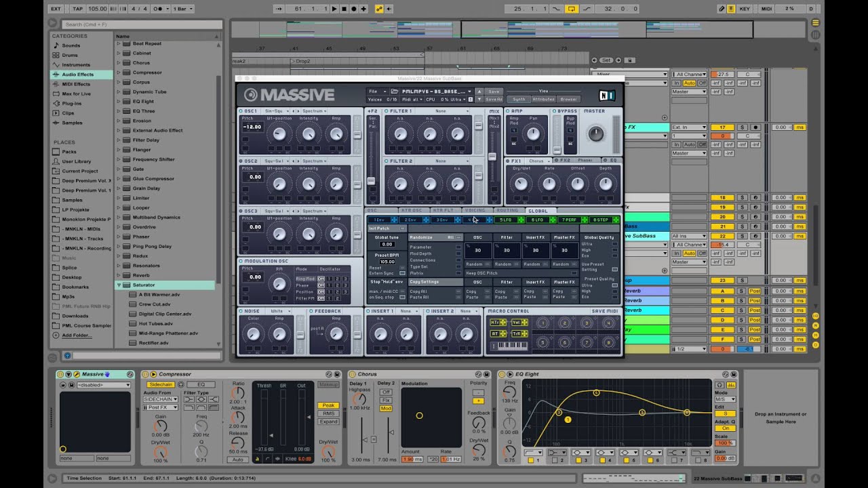Toggle the loop switch in the transport bar

(571, 9)
